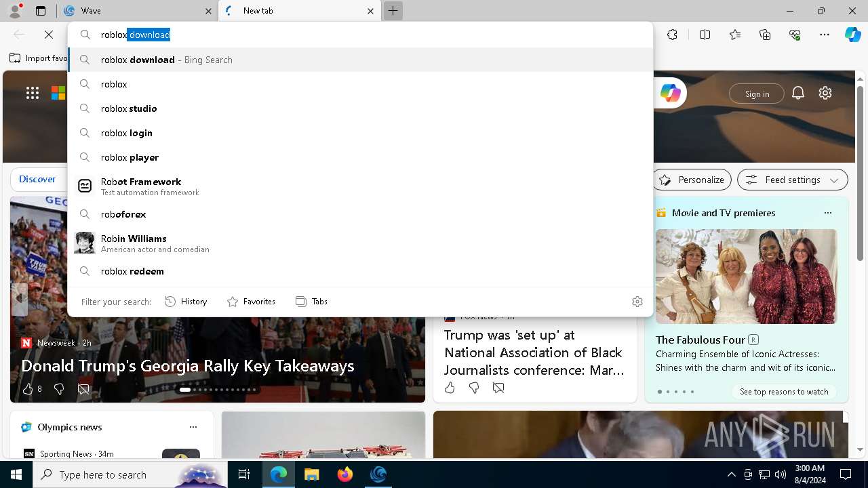
Task: Show hidden system tray icons
Action: [x=731, y=474]
